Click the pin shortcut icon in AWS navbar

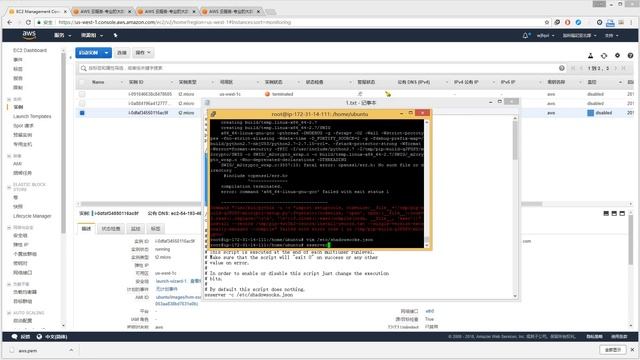[116, 36]
